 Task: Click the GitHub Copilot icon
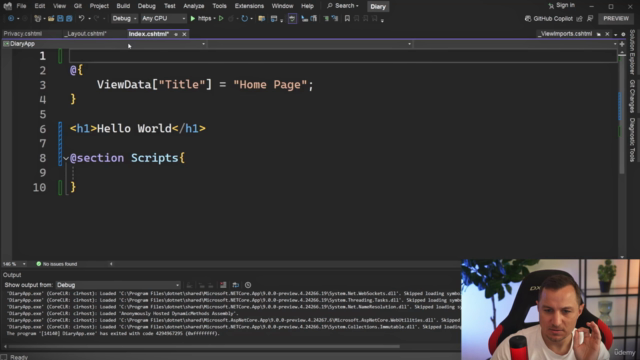[528, 19]
